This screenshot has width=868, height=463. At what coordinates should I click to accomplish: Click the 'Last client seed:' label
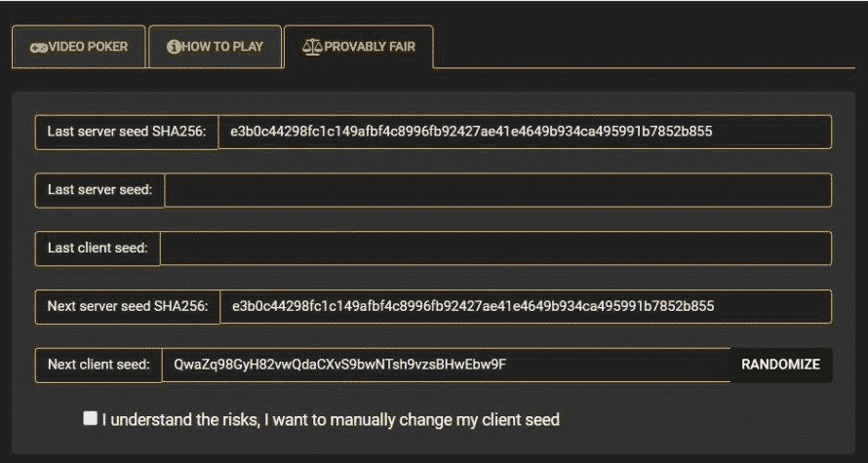(x=98, y=248)
